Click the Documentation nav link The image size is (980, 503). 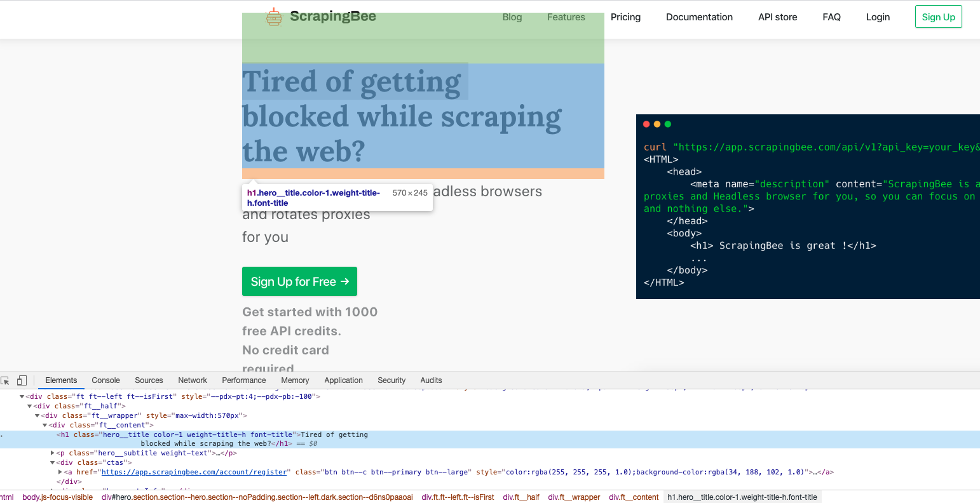point(699,17)
